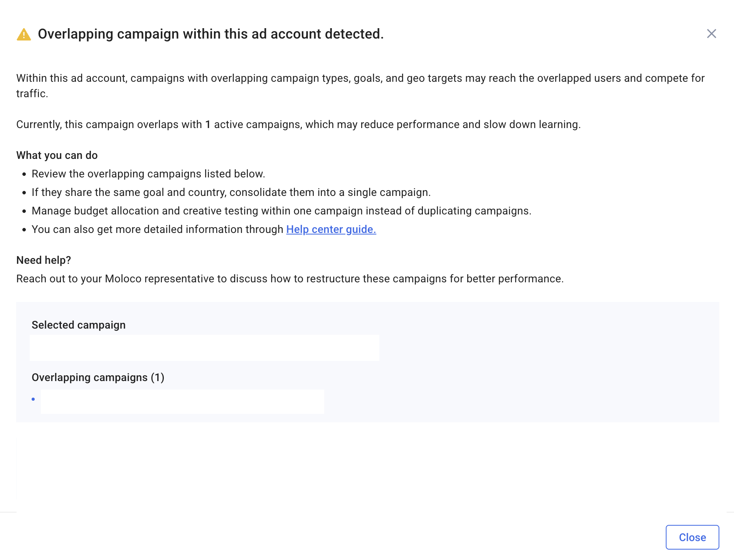Click the bullet about managing budget allocation
734x560 pixels.
[281, 211]
